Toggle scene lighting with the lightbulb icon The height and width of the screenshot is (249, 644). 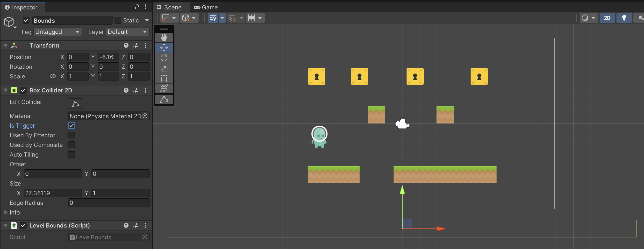(x=624, y=18)
